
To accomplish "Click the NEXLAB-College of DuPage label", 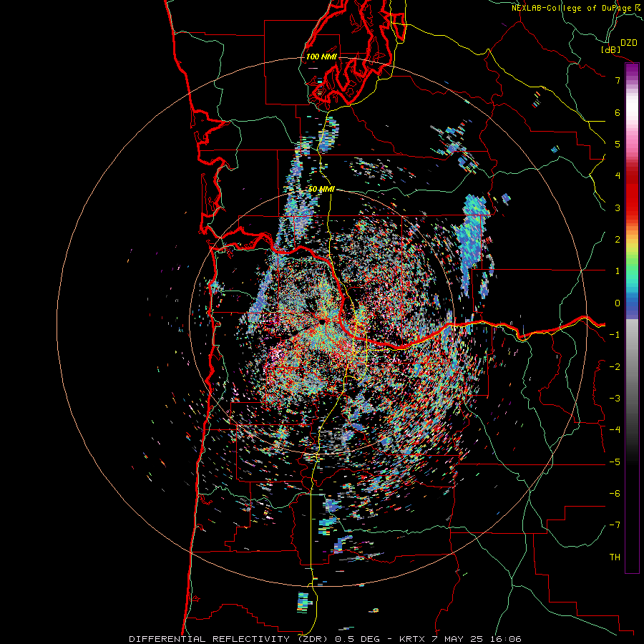I will [572, 8].
